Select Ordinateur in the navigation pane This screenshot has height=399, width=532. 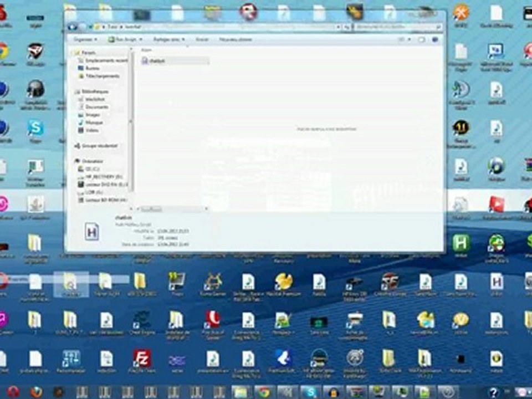[89, 161]
